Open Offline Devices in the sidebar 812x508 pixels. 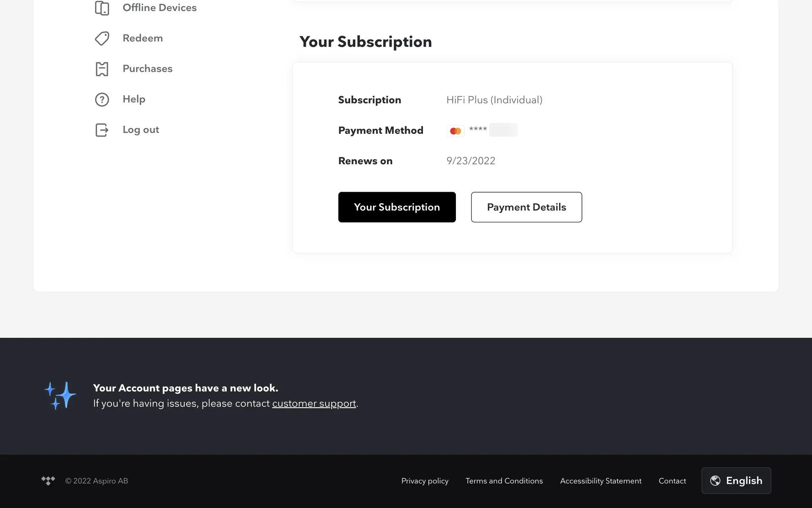click(159, 8)
